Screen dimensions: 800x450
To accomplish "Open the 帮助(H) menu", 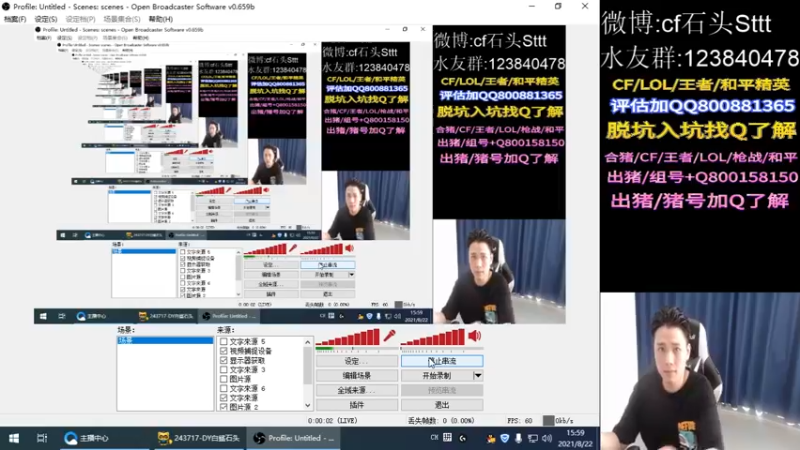I will click(x=160, y=19).
